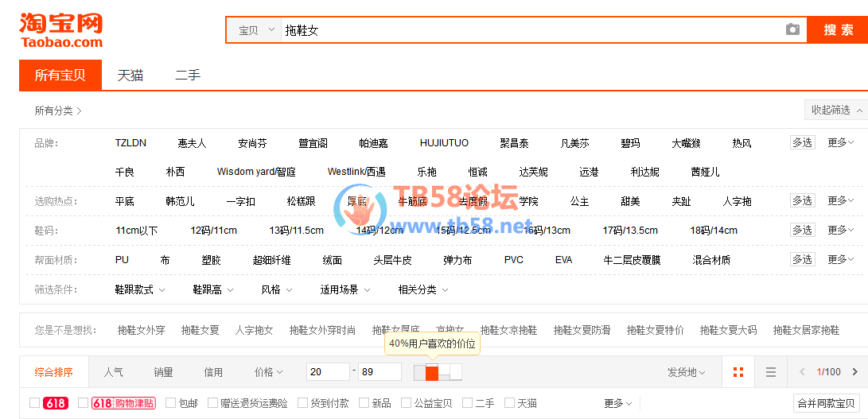Open suggested search 拖鞋女居家拖鞋
The height and width of the screenshot is (419, 868).
[x=807, y=331]
